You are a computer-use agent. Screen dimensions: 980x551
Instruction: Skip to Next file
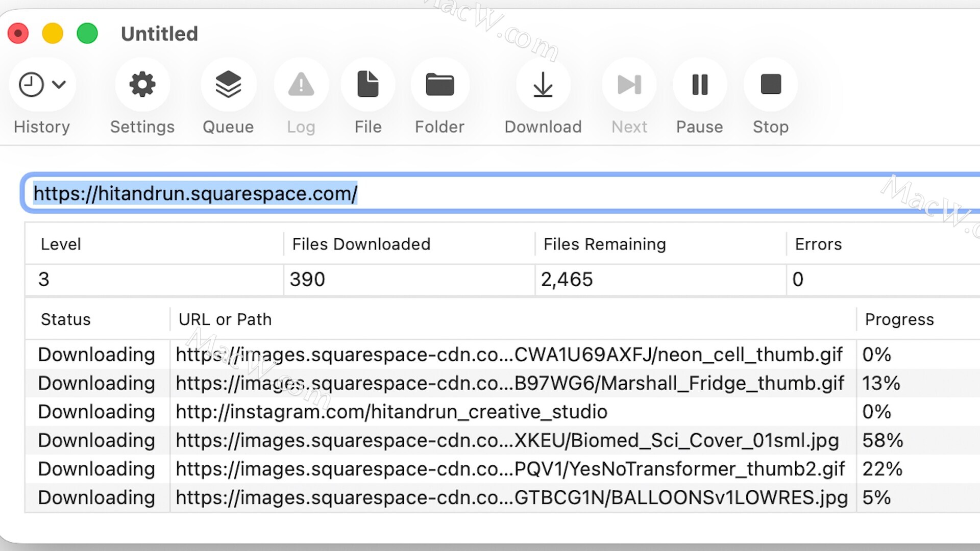[629, 85]
